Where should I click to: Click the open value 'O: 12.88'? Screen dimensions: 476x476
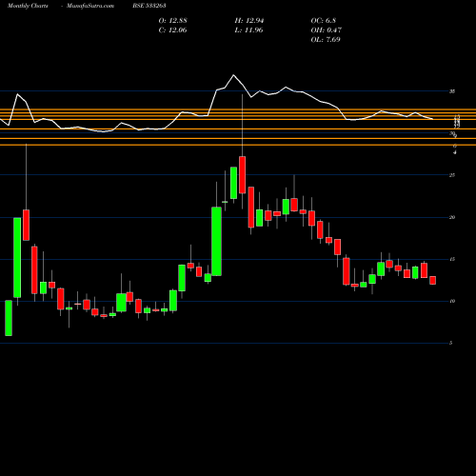coord(172,21)
